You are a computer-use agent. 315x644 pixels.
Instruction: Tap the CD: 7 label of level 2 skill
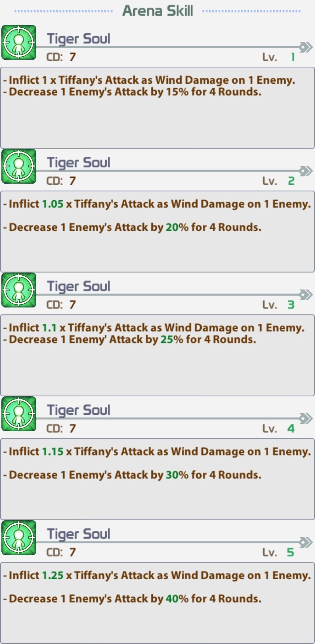61,181
